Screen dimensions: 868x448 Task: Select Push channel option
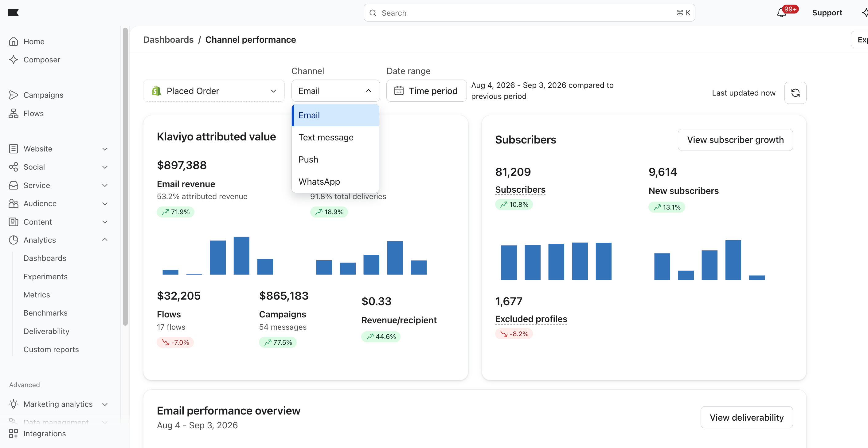(x=335, y=159)
